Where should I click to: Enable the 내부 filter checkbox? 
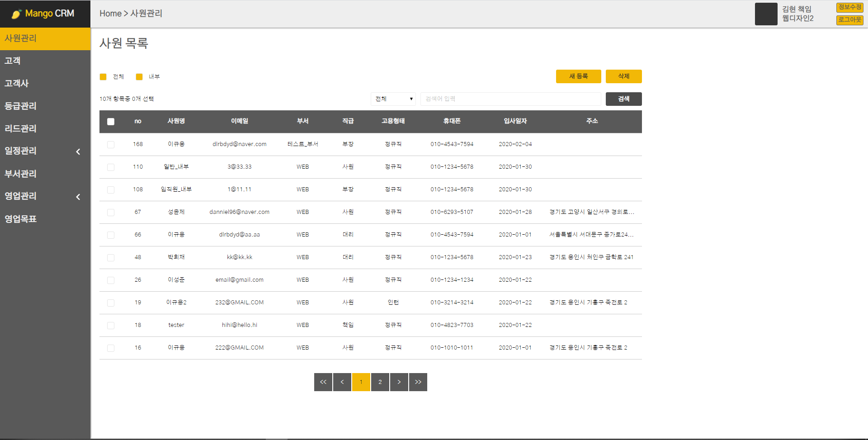click(139, 76)
